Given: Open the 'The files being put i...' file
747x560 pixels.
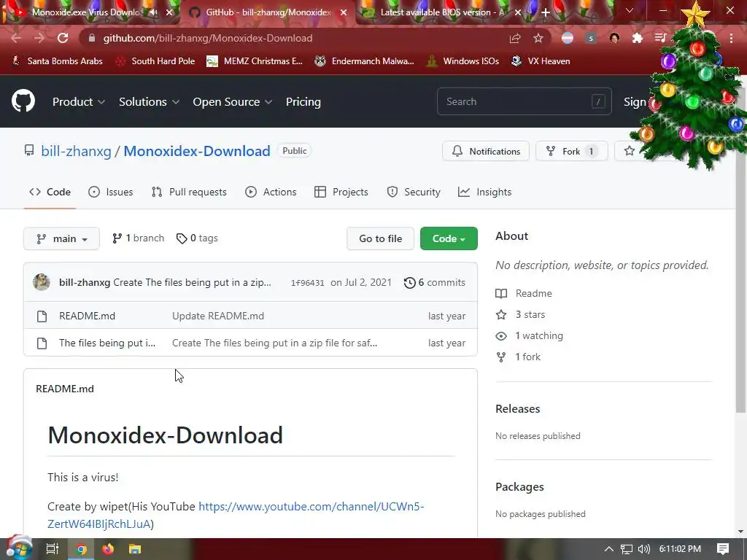Looking at the screenshot, I should point(107,343).
